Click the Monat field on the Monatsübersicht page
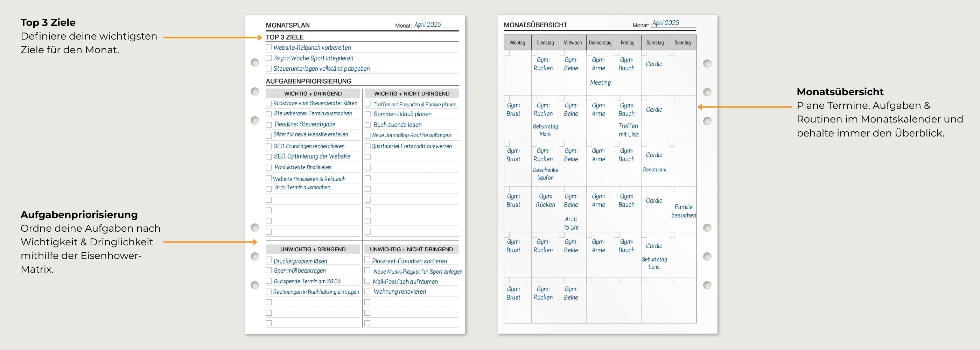The width and height of the screenshot is (980, 350). pos(673,23)
